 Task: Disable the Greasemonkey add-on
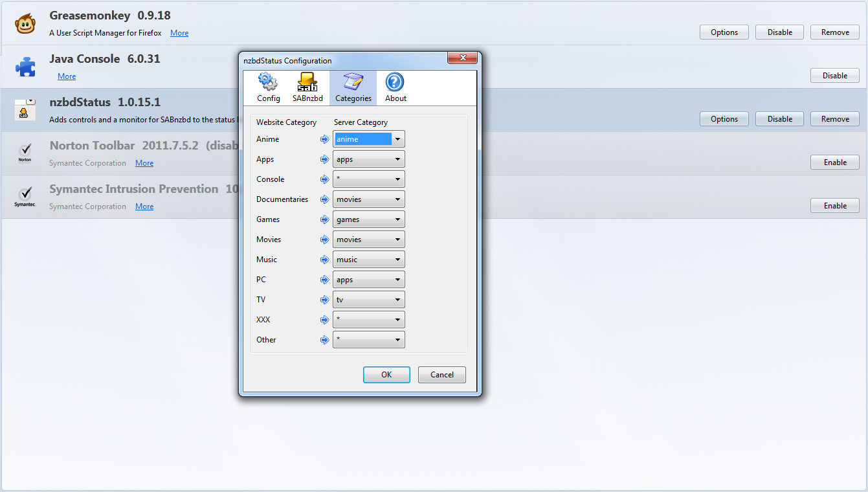click(780, 32)
